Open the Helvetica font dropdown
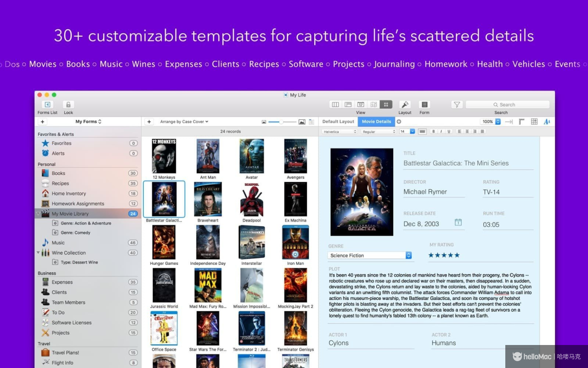The image size is (588, 368). tap(340, 132)
